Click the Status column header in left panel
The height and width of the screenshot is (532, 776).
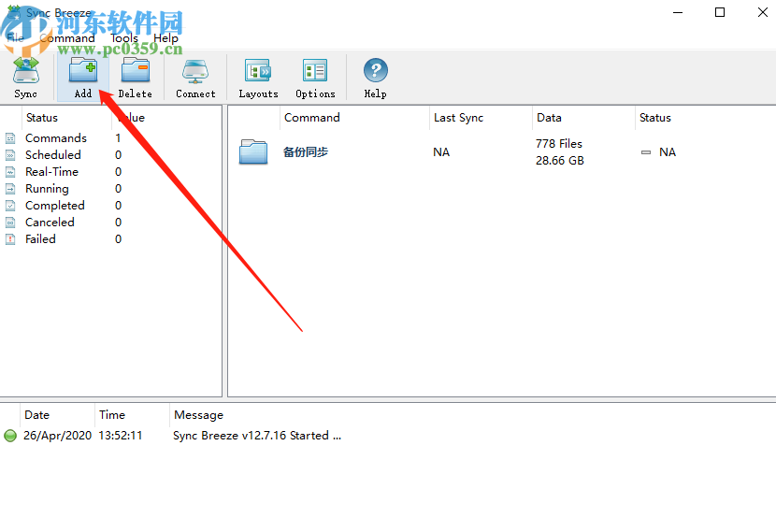(x=42, y=118)
